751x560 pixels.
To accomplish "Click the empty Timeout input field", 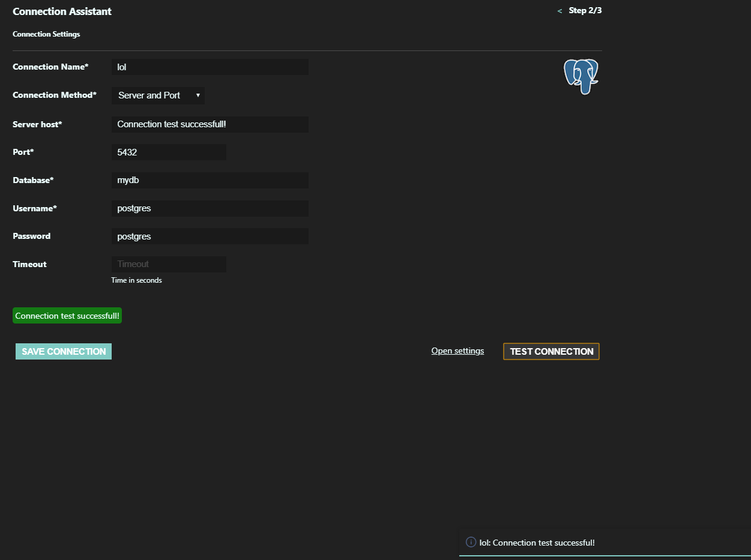I will [168, 264].
